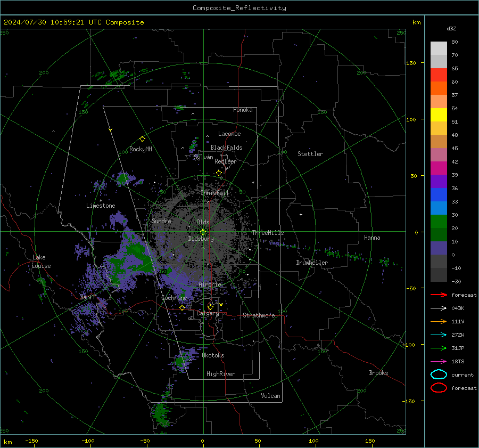
Task: Click the dBZ legend heading
Action: click(x=451, y=28)
